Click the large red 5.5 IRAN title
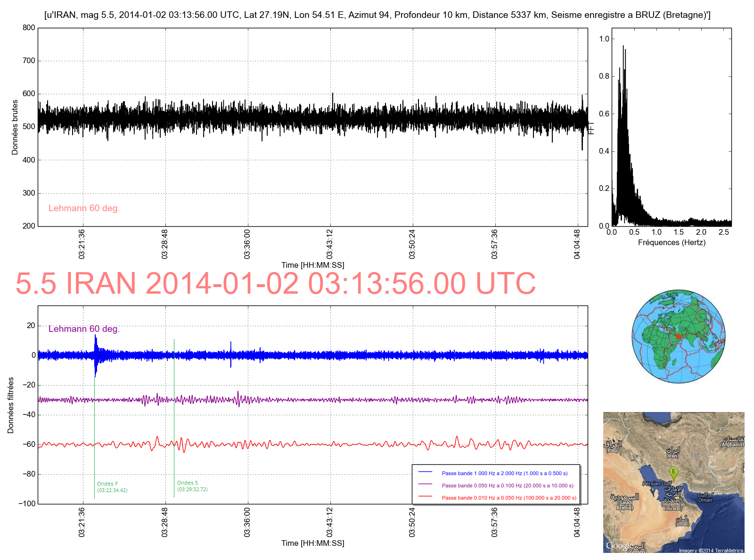 [x=275, y=284]
